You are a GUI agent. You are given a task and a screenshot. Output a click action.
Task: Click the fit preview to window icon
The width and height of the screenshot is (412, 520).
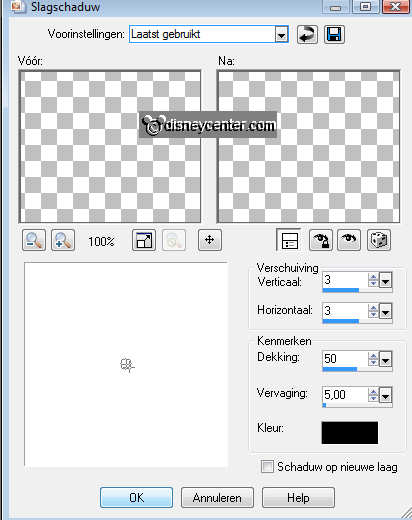tap(144, 240)
